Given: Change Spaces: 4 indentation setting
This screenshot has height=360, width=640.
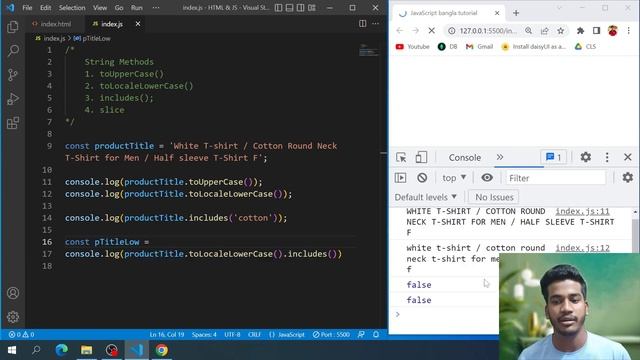Looking at the screenshot, I should 204,334.
